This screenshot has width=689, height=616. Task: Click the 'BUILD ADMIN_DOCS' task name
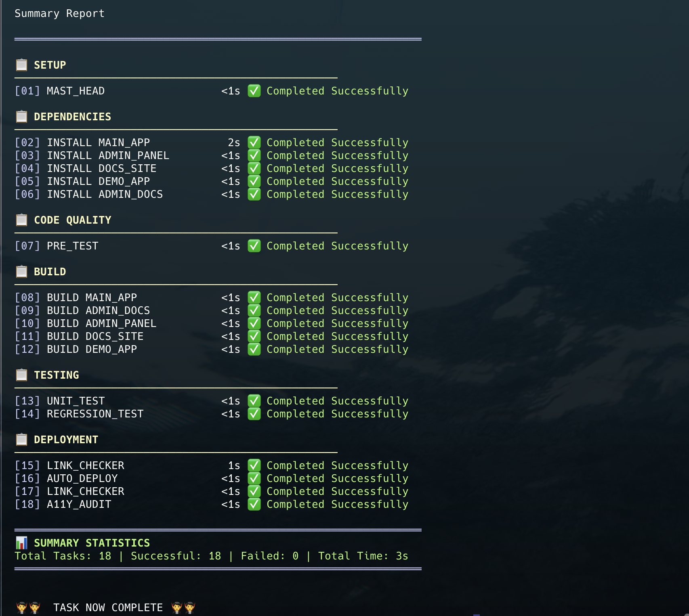[x=99, y=311]
